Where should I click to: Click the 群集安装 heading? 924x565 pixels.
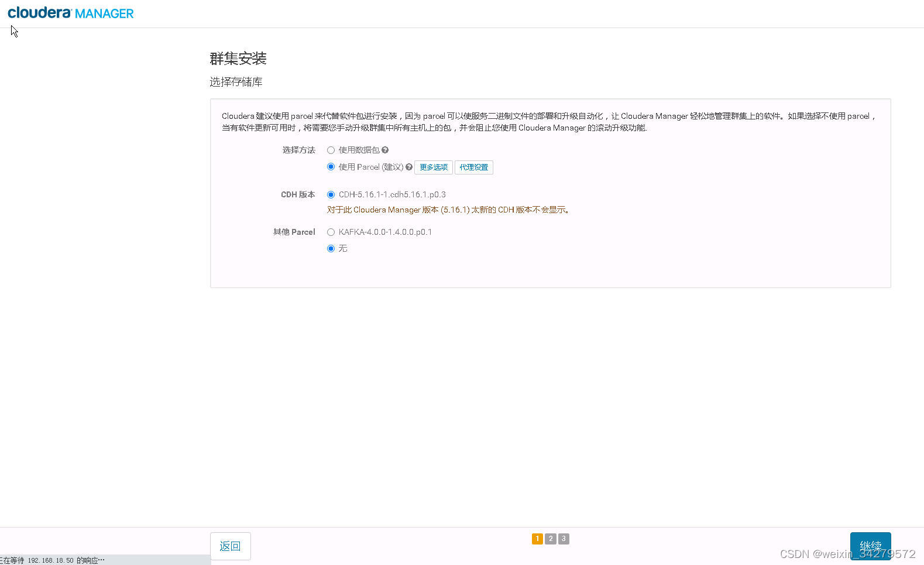pyautogui.click(x=238, y=59)
